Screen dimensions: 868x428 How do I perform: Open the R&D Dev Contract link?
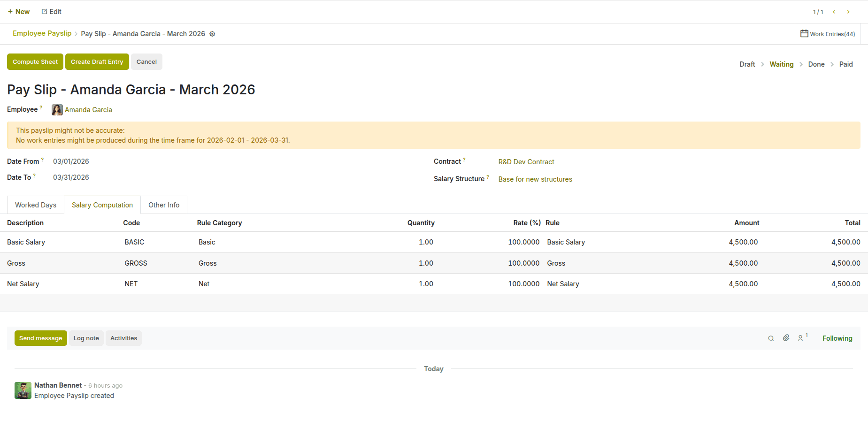pyautogui.click(x=526, y=161)
